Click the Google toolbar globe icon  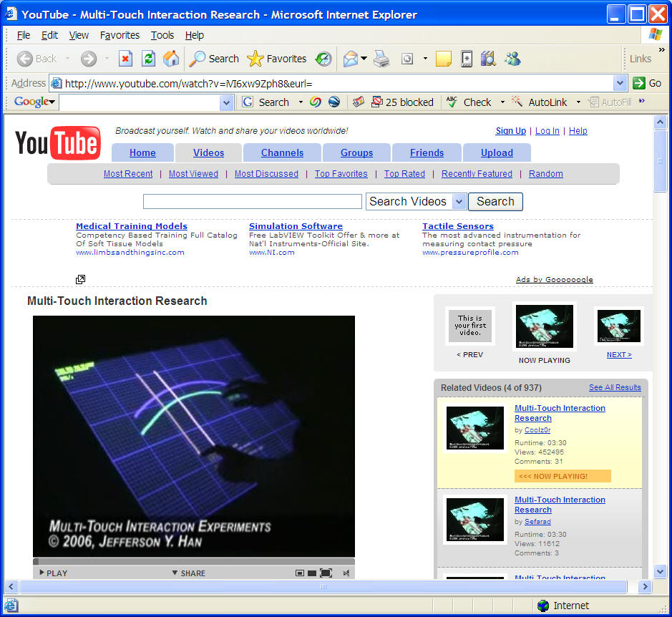click(x=334, y=102)
